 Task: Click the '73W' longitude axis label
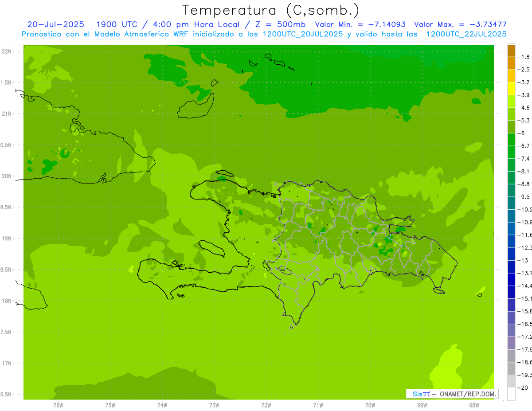[214, 405]
